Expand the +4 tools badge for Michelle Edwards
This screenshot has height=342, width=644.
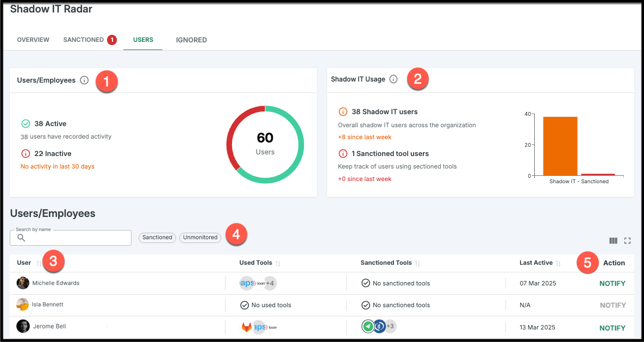click(x=270, y=283)
